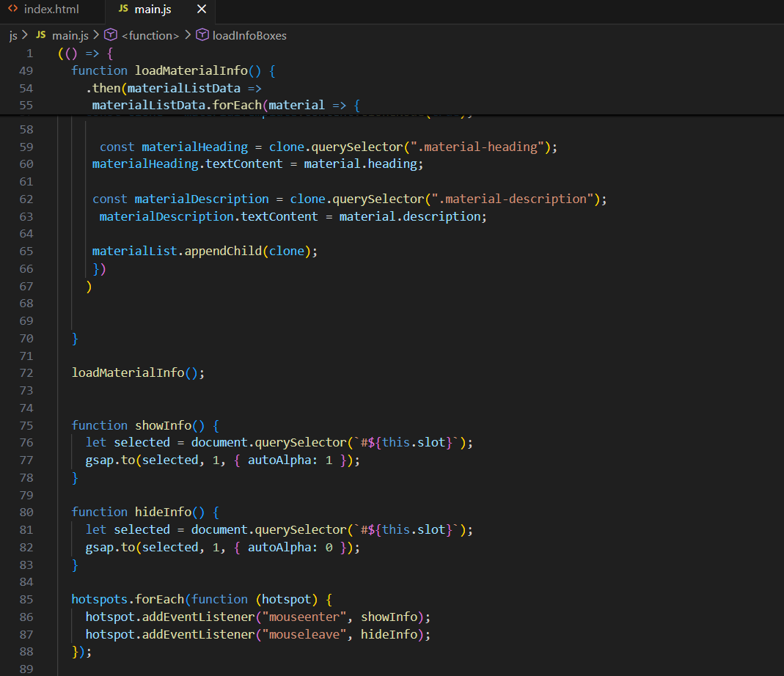Jump to sticky line '.then(materialListData =>'
This screenshot has width=784, height=676.
coord(174,88)
